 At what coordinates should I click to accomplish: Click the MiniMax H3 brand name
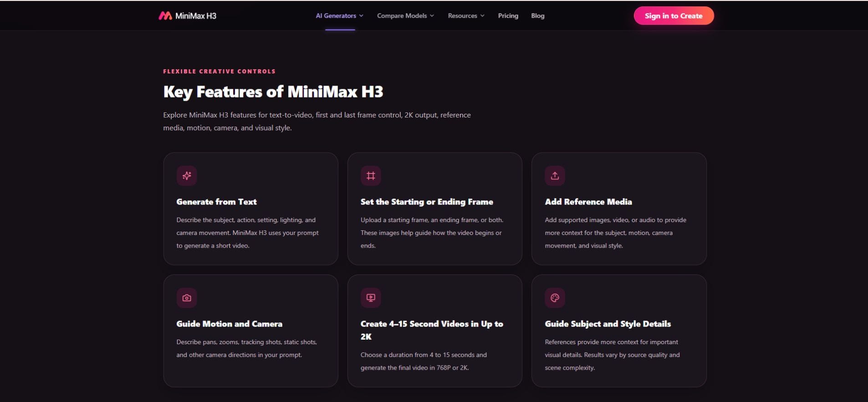196,16
